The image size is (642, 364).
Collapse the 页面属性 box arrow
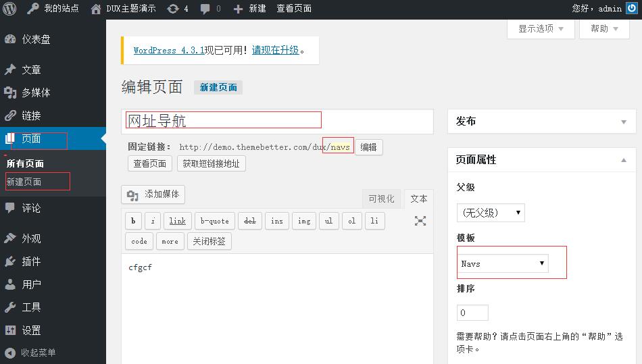[624, 160]
